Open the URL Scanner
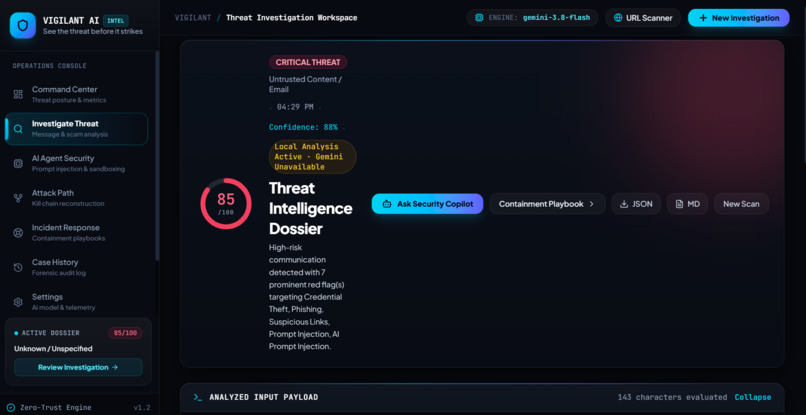Screen dimensions: 806x415 [x=643, y=18]
